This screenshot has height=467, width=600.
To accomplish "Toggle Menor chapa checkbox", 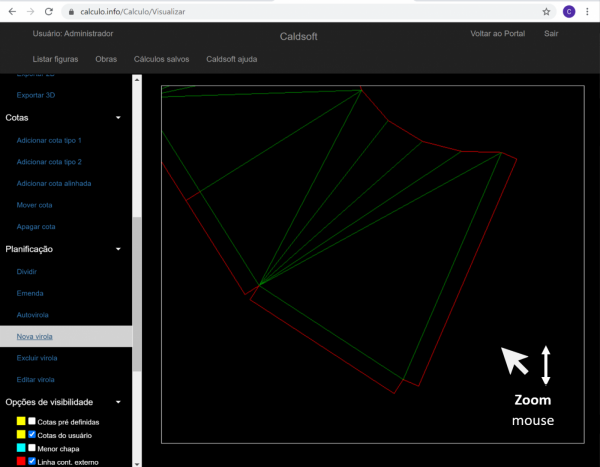I will pos(32,448).
